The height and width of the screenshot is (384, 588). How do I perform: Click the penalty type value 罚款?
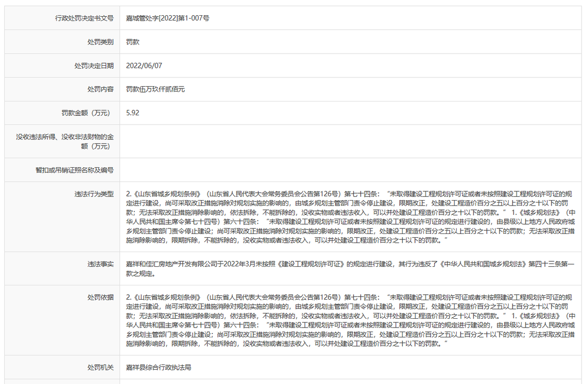[x=133, y=42]
